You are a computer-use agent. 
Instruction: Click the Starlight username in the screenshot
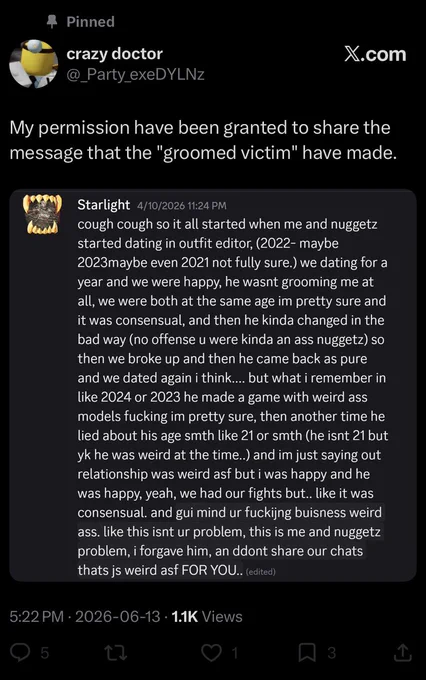[104, 205]
